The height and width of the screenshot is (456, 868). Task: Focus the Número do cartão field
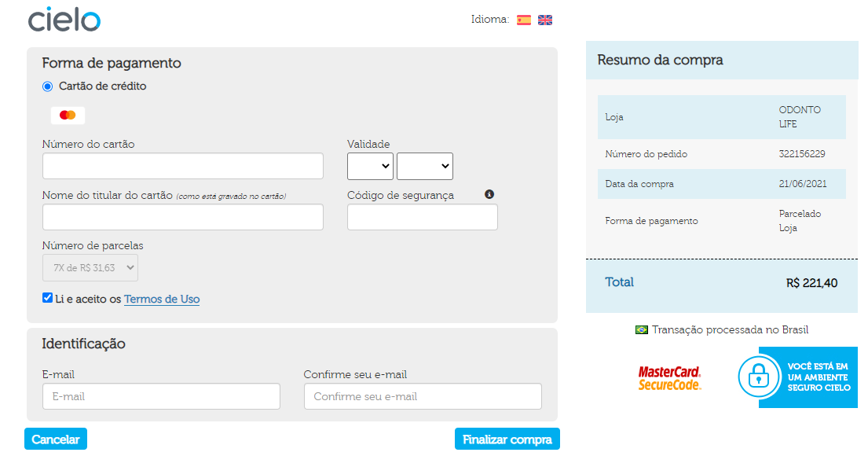[183, 166]
